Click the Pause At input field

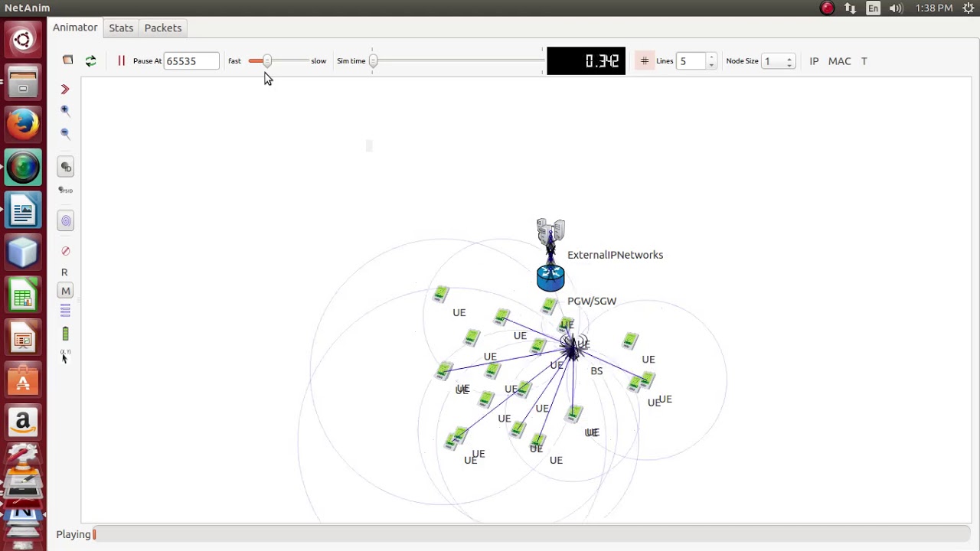coord(191,61)
